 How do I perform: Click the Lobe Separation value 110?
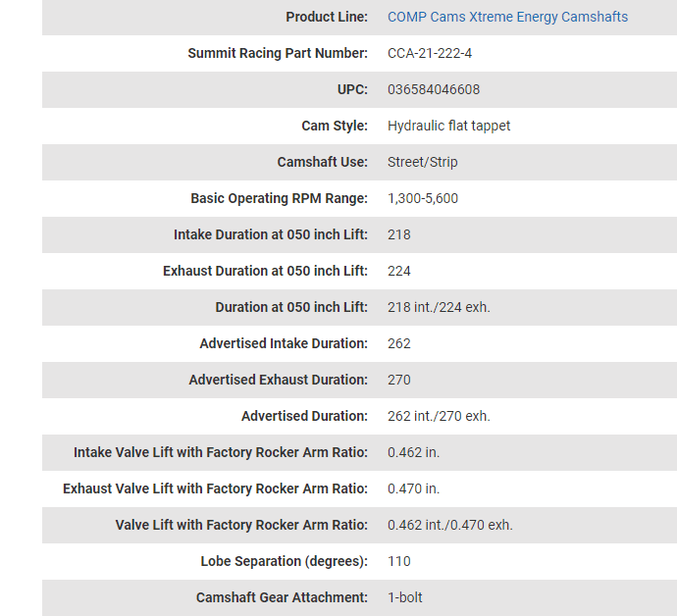399,561
